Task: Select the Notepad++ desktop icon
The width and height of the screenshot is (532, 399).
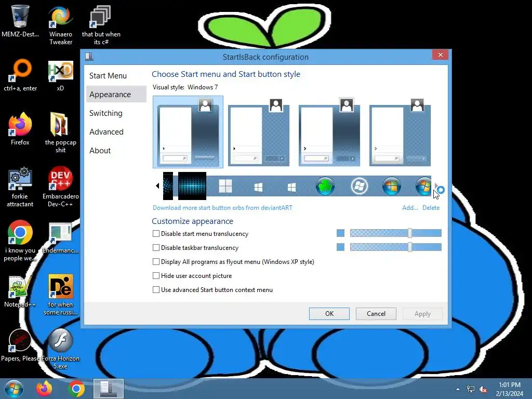Action: point(20,291)
